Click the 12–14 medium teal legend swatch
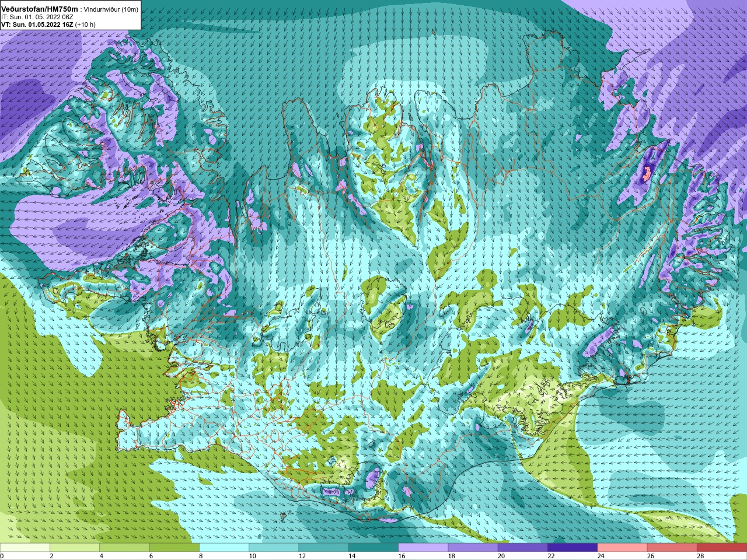747x560 pixels. point(324,548)
